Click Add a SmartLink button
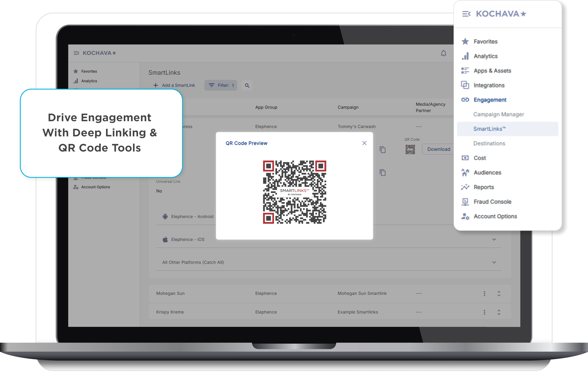The width and height of the screenshot is (588, 385). 174,85
